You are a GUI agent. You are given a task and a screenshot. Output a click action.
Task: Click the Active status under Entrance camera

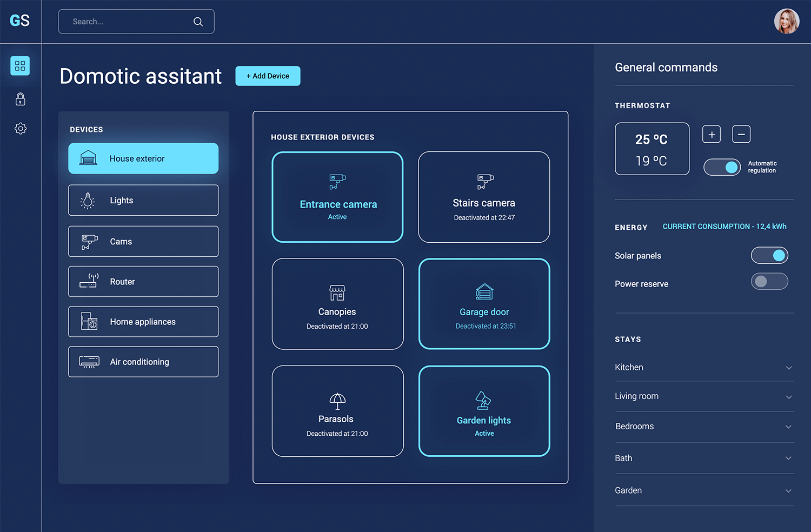tap(337, 217)
